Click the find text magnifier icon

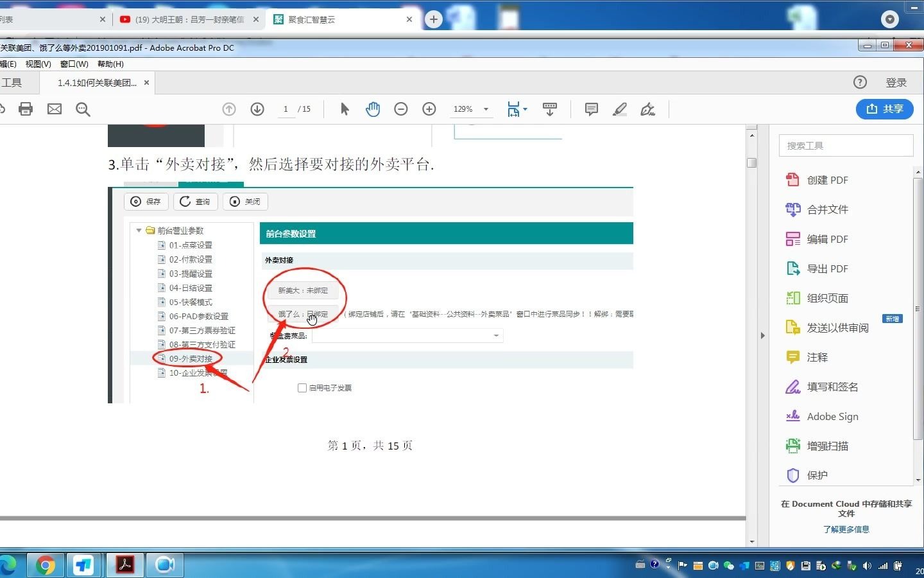coord(83,109)
